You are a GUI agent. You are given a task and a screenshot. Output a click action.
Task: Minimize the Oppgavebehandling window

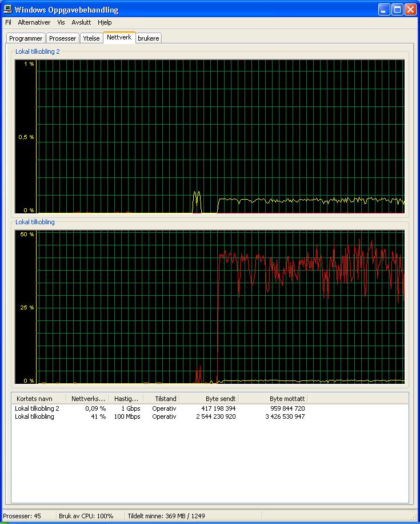384,10
